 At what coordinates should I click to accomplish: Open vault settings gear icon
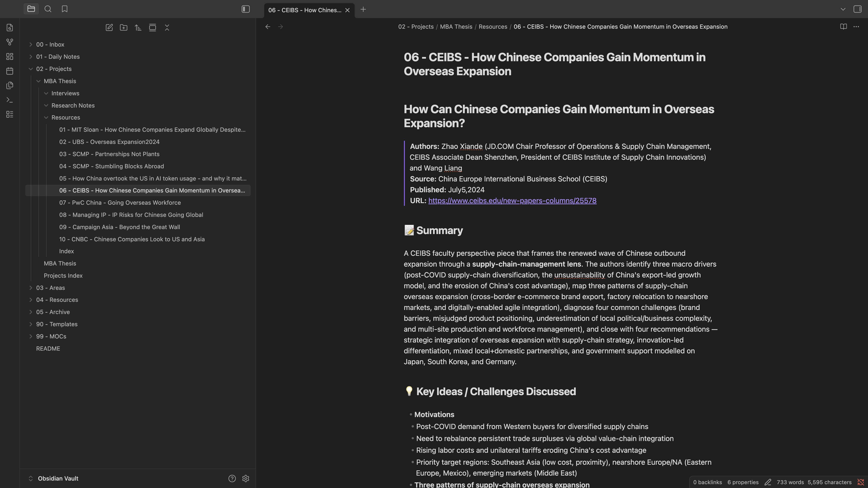coord(246,479)
